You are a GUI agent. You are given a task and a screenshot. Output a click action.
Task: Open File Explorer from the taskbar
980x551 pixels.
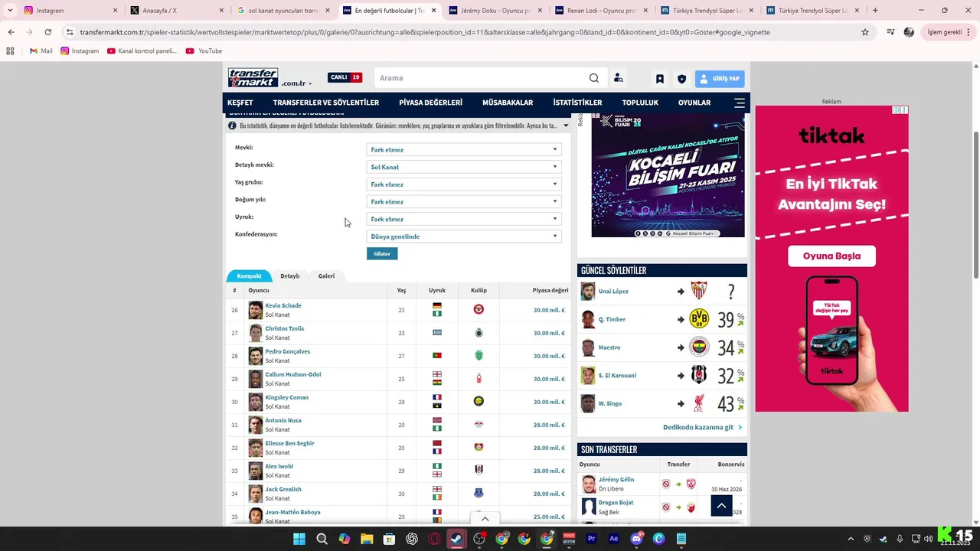click(367, 539)
